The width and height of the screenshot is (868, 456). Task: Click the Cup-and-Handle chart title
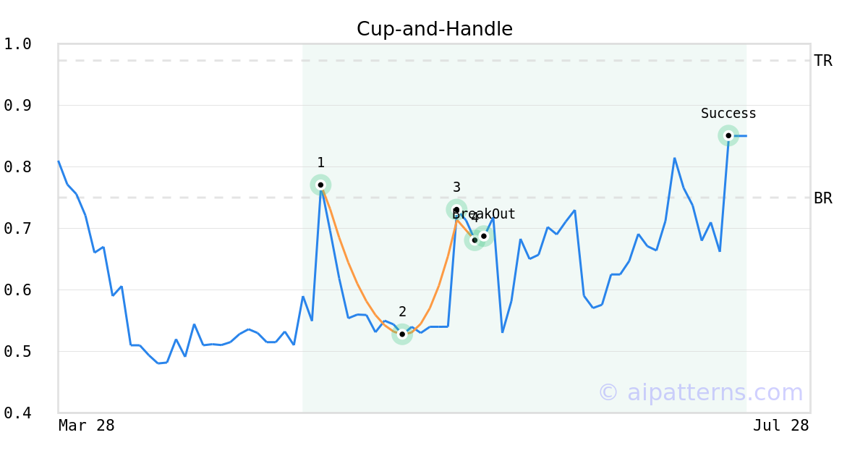click(435, 30)
